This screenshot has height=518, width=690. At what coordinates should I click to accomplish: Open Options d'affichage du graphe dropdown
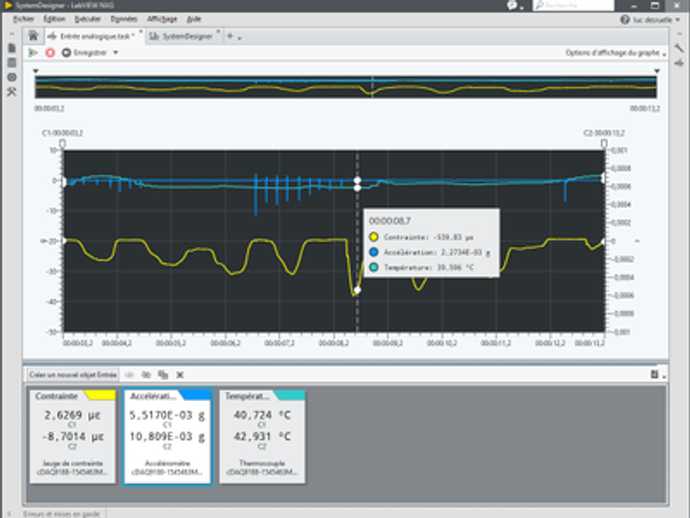point(615,52)
